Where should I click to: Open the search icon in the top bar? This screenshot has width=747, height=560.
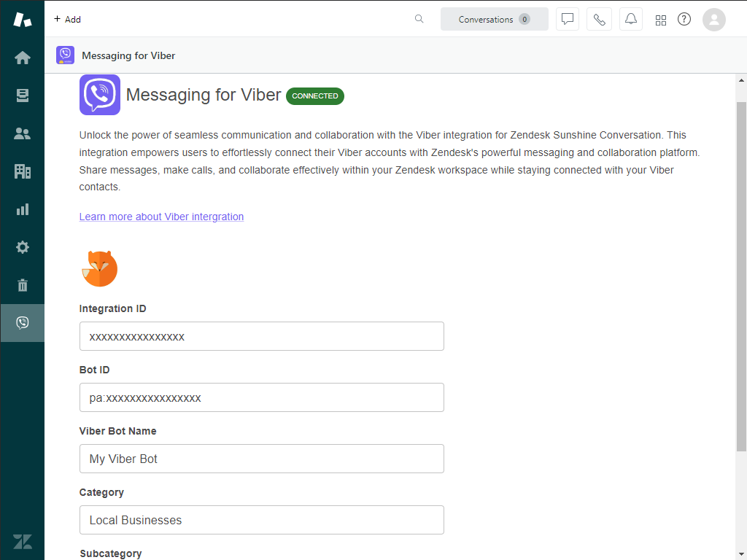coord(419,19)
